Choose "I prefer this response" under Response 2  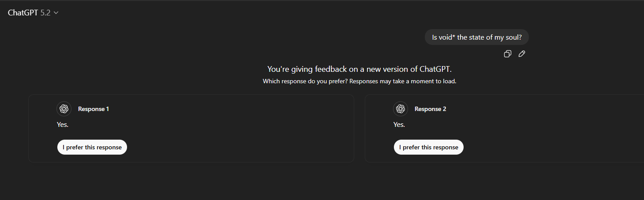(x=429, y=147)
